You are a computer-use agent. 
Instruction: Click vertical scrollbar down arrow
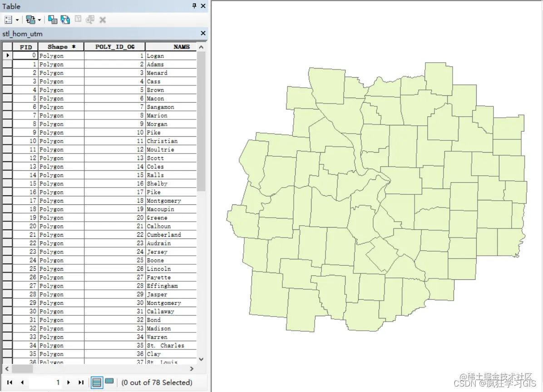(201, 359)
